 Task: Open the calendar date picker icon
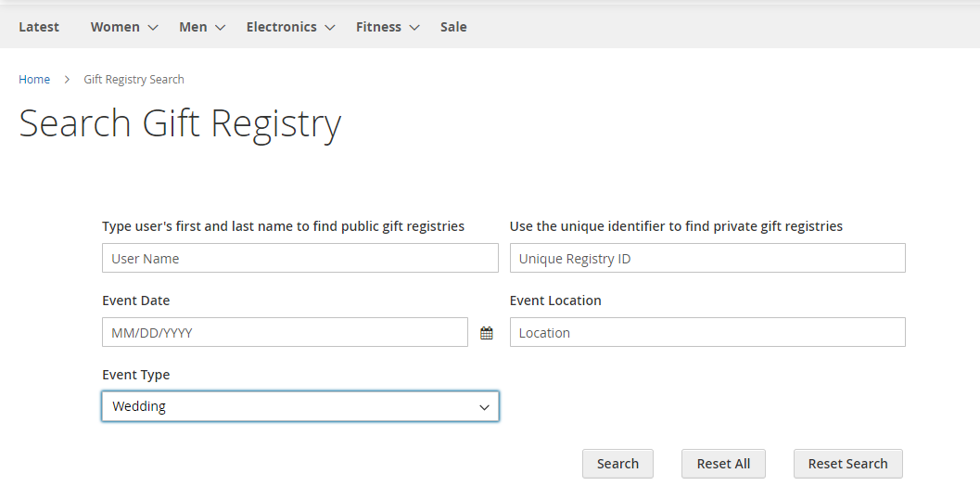487,333
